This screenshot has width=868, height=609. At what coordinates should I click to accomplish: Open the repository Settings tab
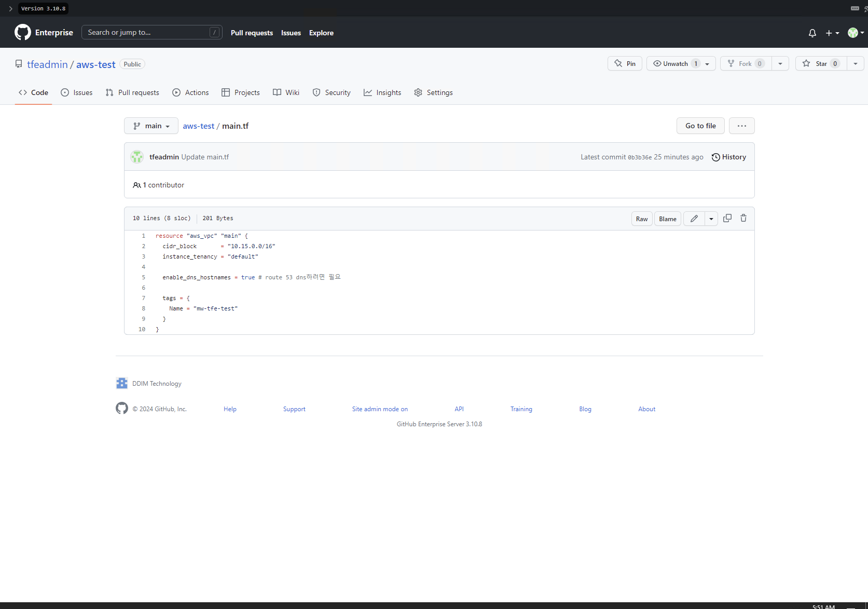(x=433, y=92)
